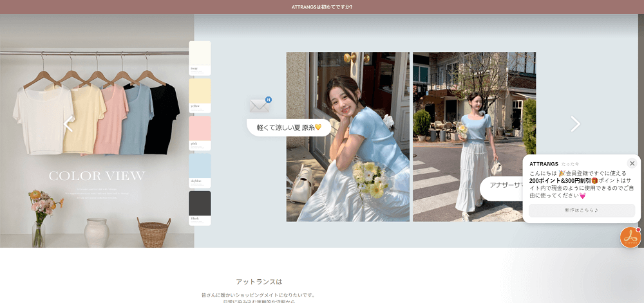Click the 新作はこちら button
Image resolution: width=644 pixels, height=303 pixels.
click(582, 210)
